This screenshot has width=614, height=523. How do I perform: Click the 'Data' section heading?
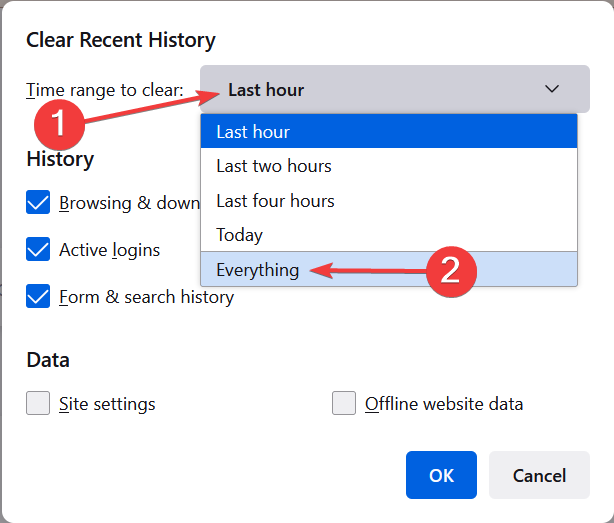[x=48, y=360]
